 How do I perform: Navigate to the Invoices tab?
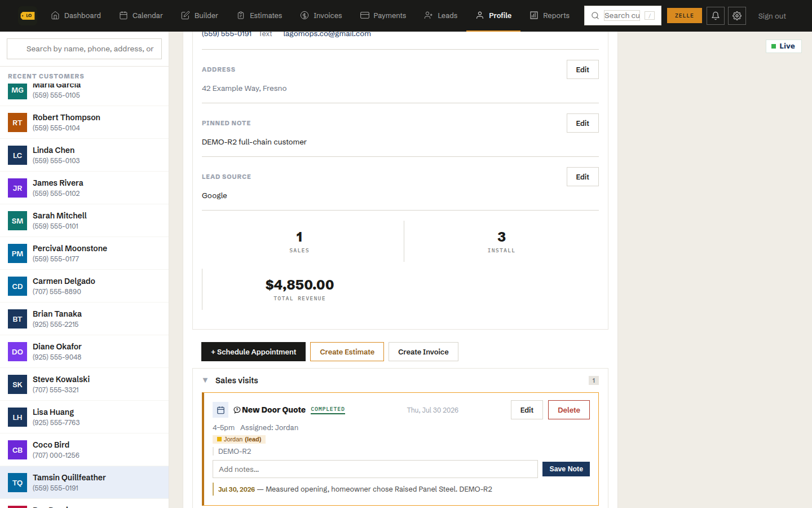pyautogui.click(x=321, y=16)
